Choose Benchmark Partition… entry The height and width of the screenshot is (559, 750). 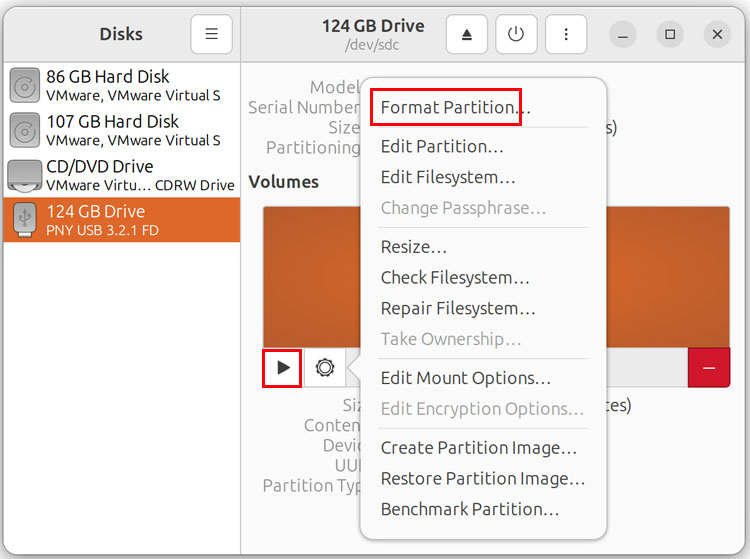click(470, 509)
